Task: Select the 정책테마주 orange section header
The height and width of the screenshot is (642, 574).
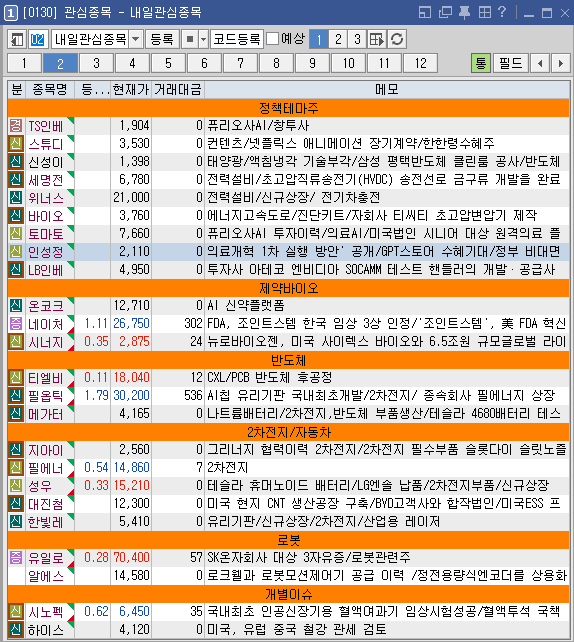Action: [288, 108]
